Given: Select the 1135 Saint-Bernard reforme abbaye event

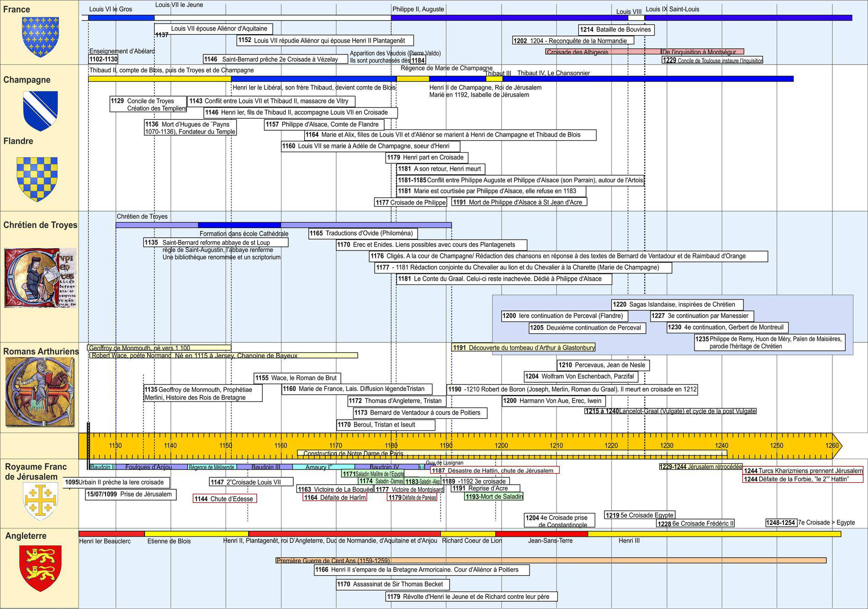Looking at the screenshot, I should tap(216, 243).
